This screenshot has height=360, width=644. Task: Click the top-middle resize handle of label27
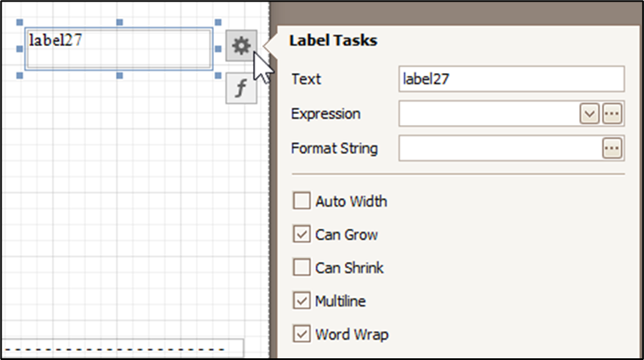point(119,22)
